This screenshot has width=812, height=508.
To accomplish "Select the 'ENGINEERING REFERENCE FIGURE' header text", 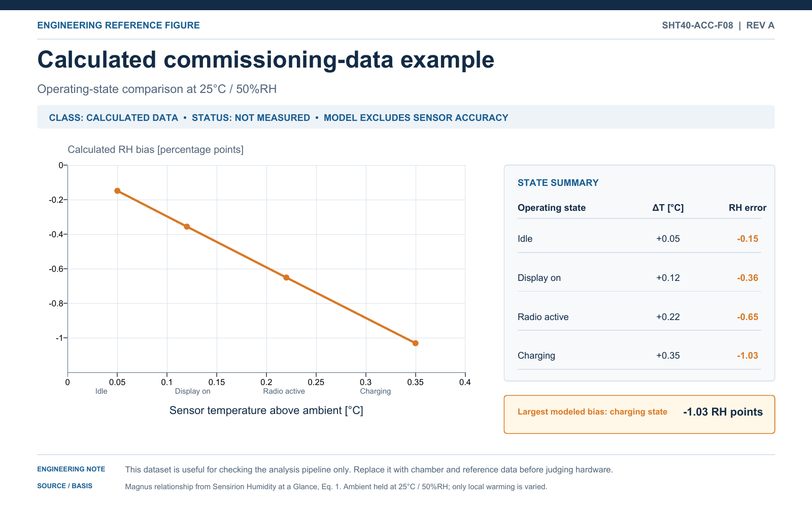I will click(x=118, y=25).
